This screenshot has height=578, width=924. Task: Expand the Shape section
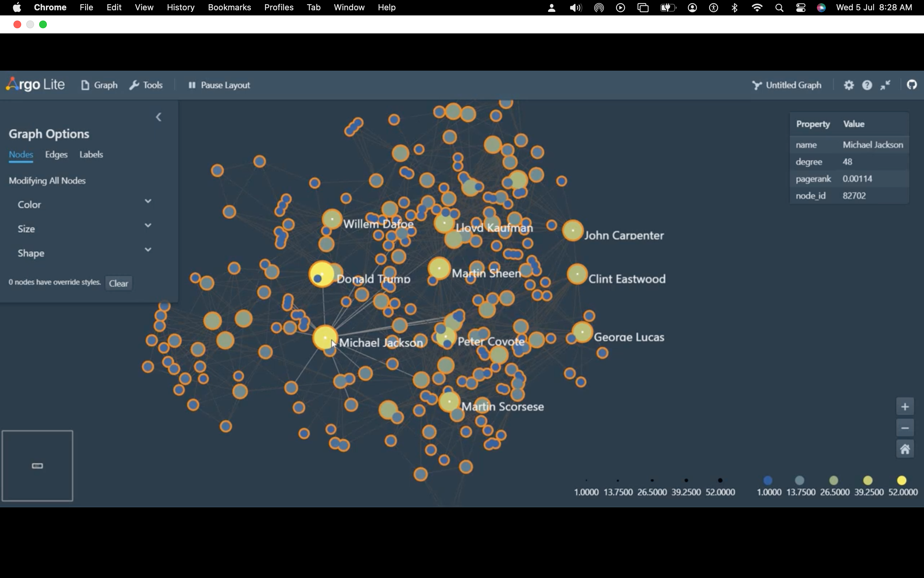[84, 253]
